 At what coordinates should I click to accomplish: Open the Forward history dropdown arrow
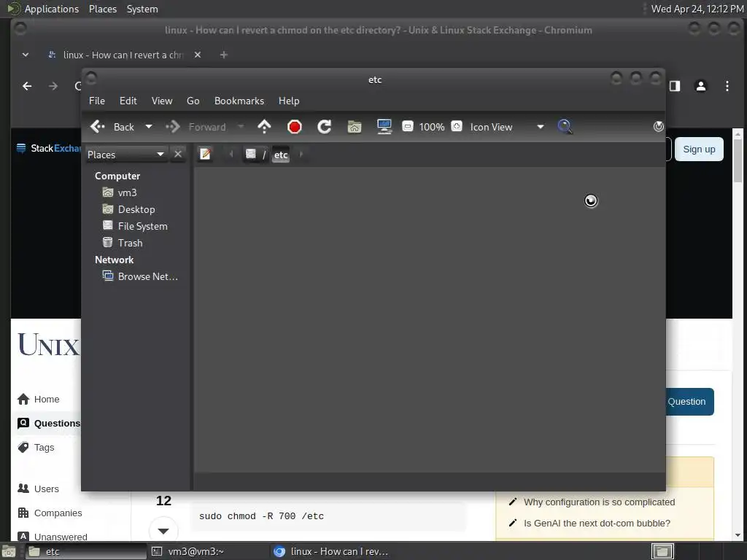[x=241, y=127]
